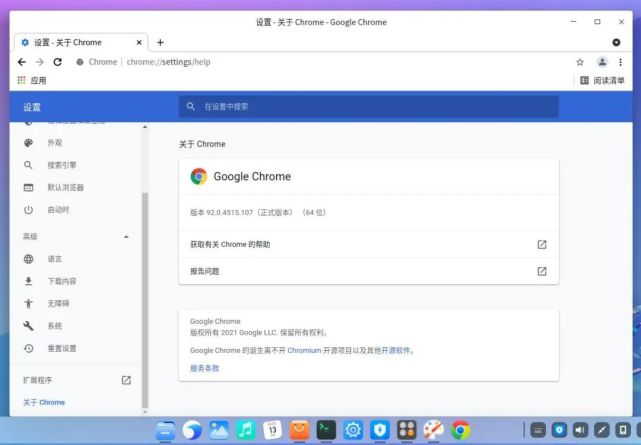Click the volume speaker tray icon
The width and height of the screenshot is (641, 445).
[580, 430]
